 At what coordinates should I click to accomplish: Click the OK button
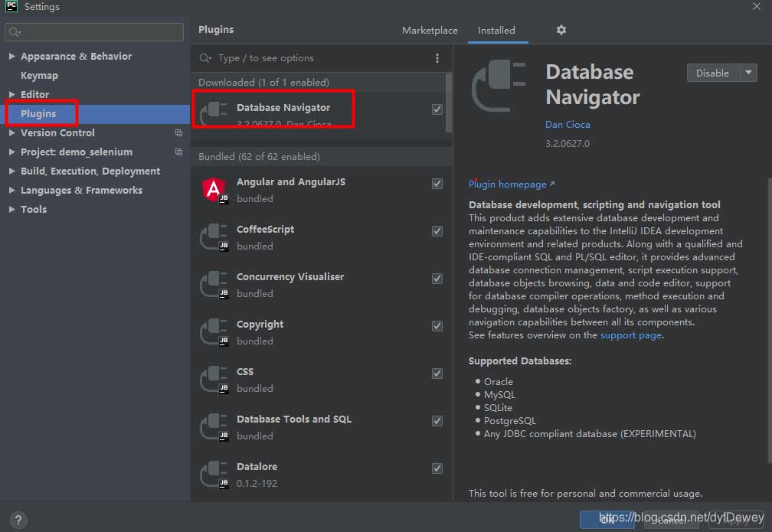point(607,520)
